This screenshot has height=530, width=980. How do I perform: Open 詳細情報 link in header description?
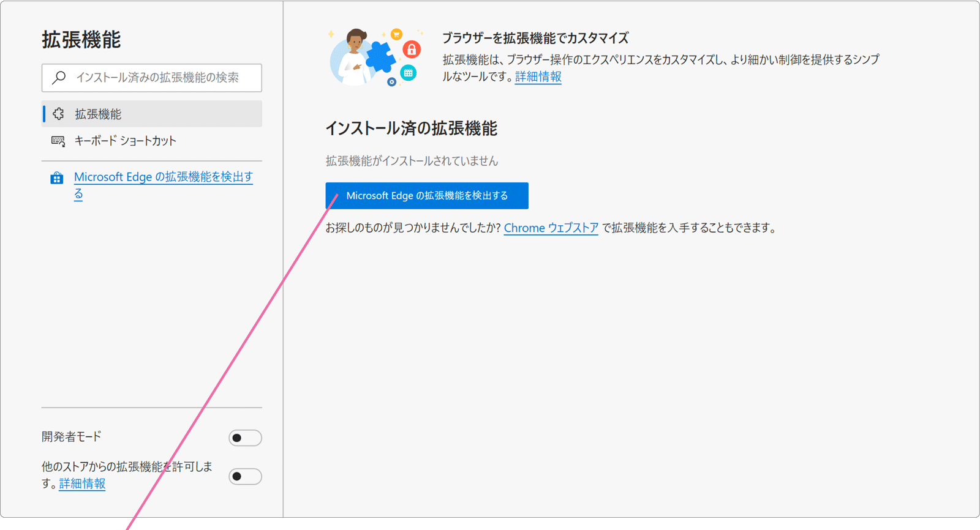(538, 77)
